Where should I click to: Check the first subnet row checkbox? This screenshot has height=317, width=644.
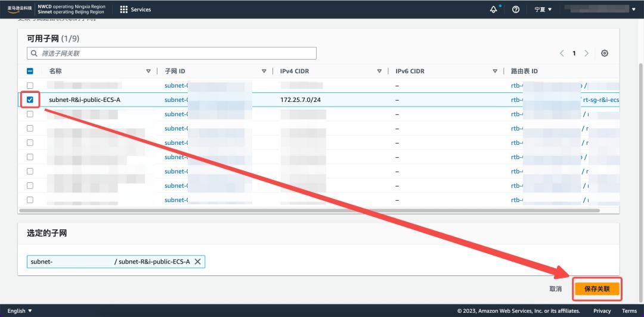(30, 85)
